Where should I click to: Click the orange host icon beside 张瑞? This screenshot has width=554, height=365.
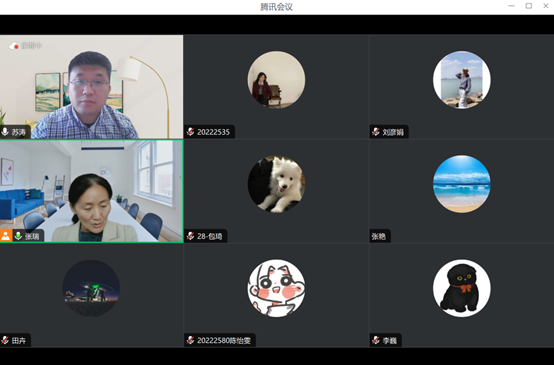click(x=6, y=236)
